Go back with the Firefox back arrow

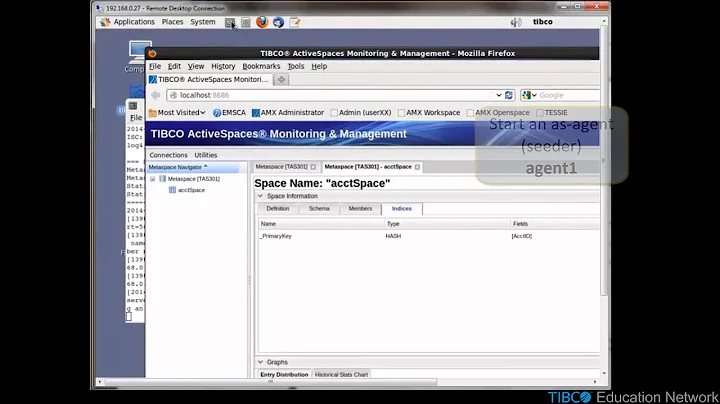(x=156, y=95)
